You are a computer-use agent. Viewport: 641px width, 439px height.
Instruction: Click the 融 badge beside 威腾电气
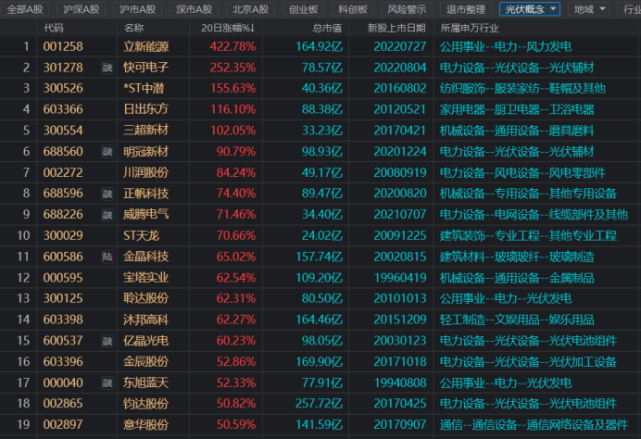click(107, 214)
